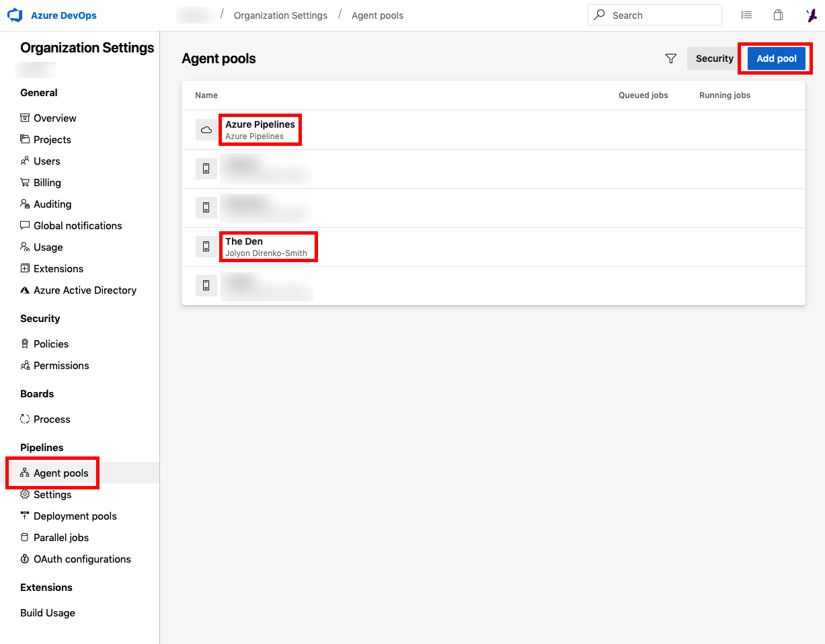The image size is (825, 644).
Task: Click the OAuth configurations icon
Action: (x=25, y=559)
